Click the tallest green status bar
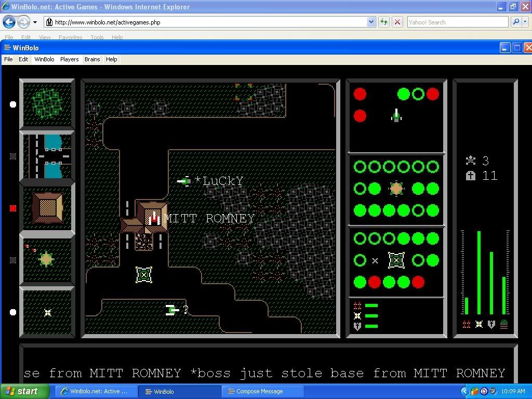Screen dimensions: 532x399 [x=478, y=273]
